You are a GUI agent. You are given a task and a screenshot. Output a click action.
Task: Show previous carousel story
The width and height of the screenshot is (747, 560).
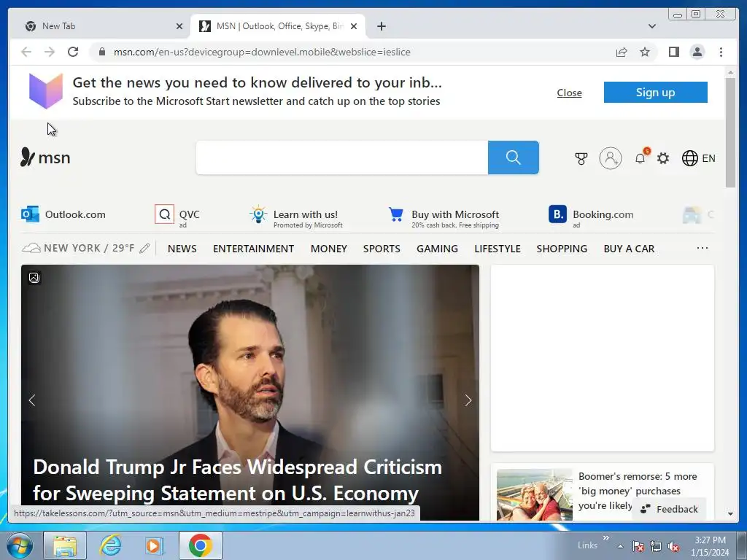(x=32, y=400)
